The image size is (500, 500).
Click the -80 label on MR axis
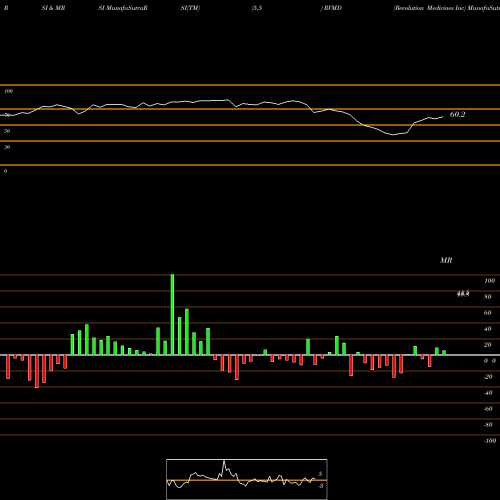pyautogui.click(x=488, y=425)
